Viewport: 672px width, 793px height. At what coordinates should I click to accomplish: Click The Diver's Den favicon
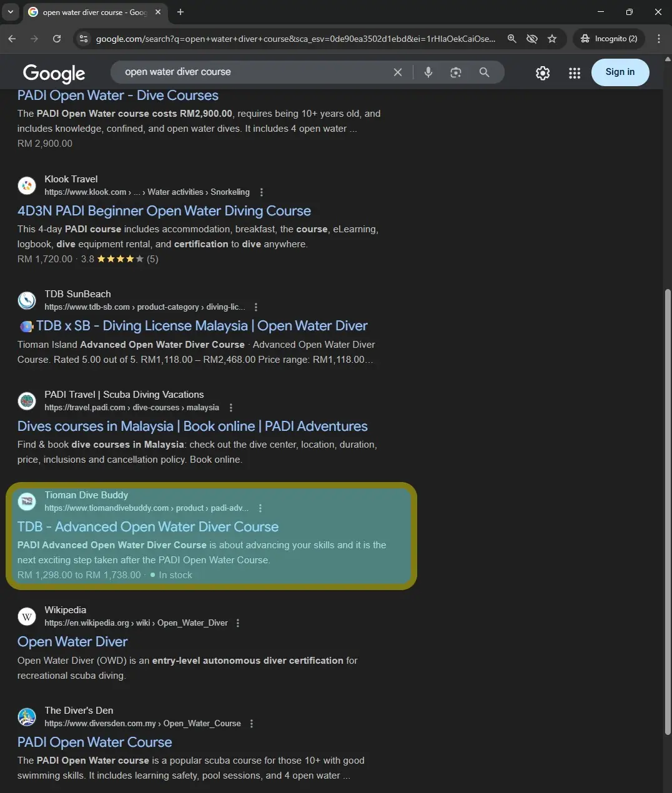coord(27,717)
